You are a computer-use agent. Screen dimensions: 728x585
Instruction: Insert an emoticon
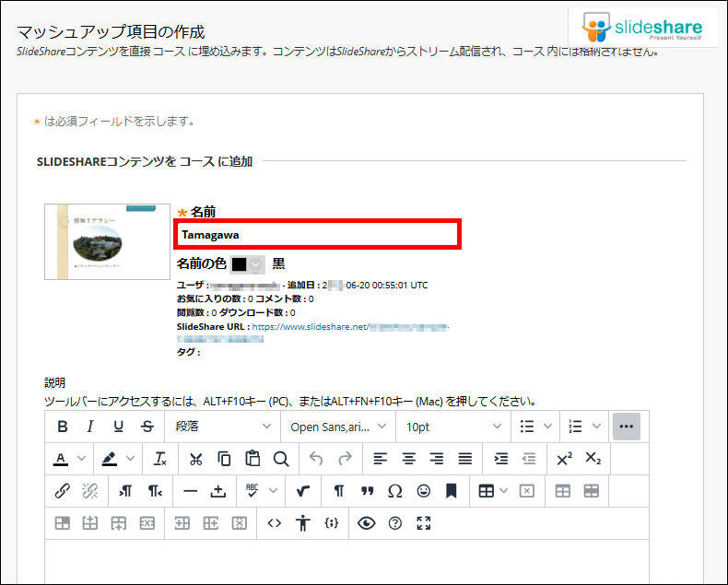point(423,491)
